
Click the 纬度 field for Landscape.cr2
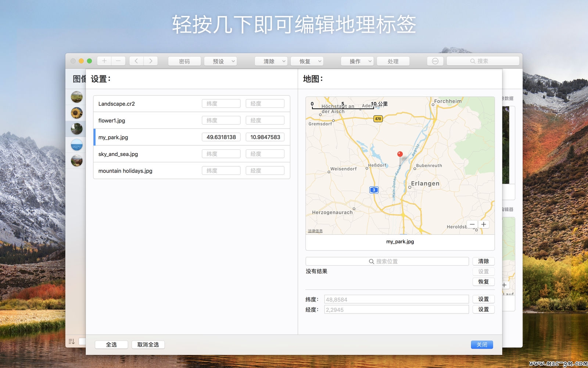221,103
